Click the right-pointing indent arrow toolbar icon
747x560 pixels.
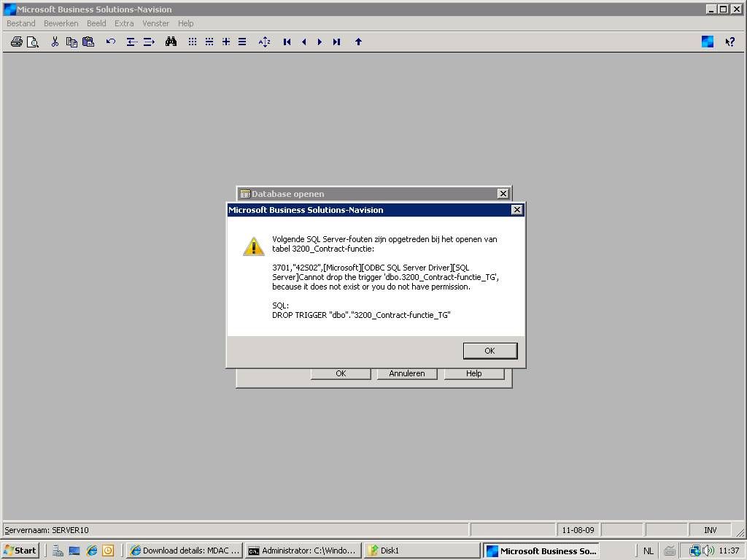[149, 42]
